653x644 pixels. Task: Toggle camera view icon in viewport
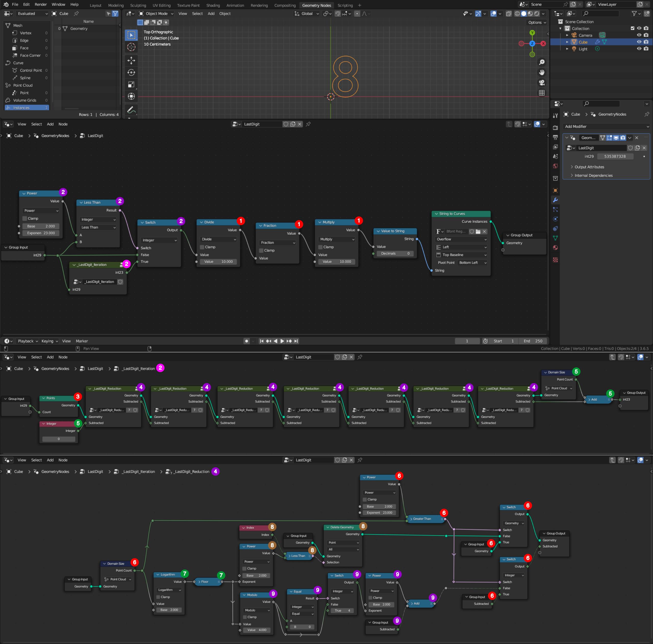(x=542, y=83)
